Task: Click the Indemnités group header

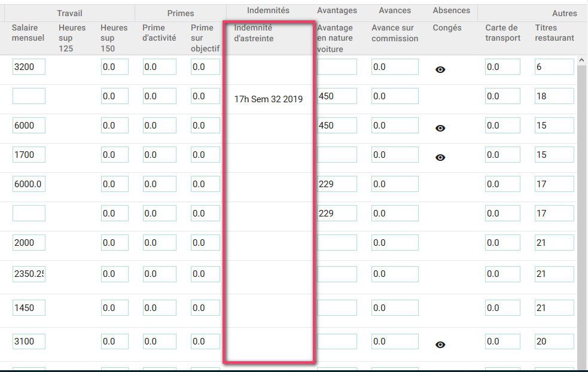Action: tap(268, 11)
